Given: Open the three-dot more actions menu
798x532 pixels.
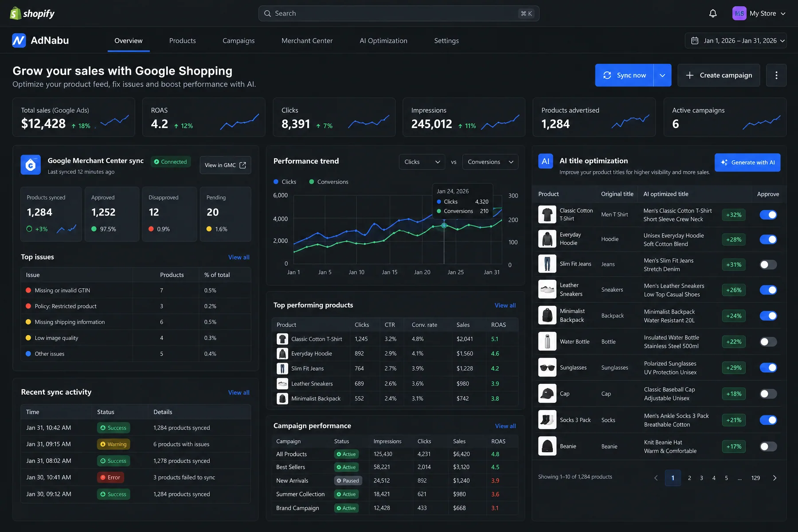Looking at the screenshot, I should click(x=776, y=75).
